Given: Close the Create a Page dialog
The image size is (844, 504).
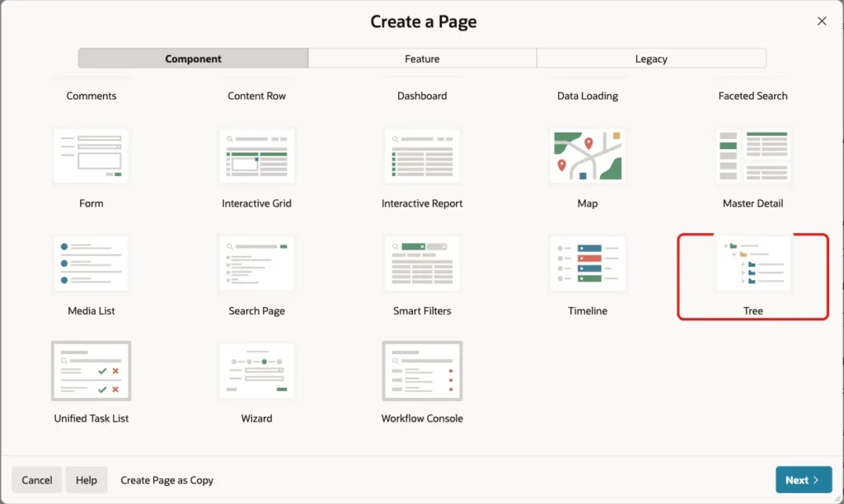Looking at the screenshot, I should 822,21.
